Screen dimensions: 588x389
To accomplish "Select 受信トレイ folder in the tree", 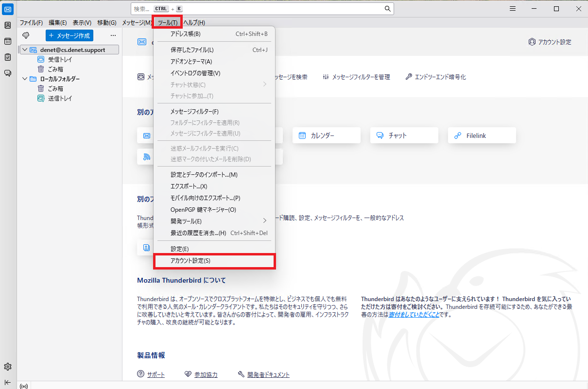I will click(x=60, y=59).
